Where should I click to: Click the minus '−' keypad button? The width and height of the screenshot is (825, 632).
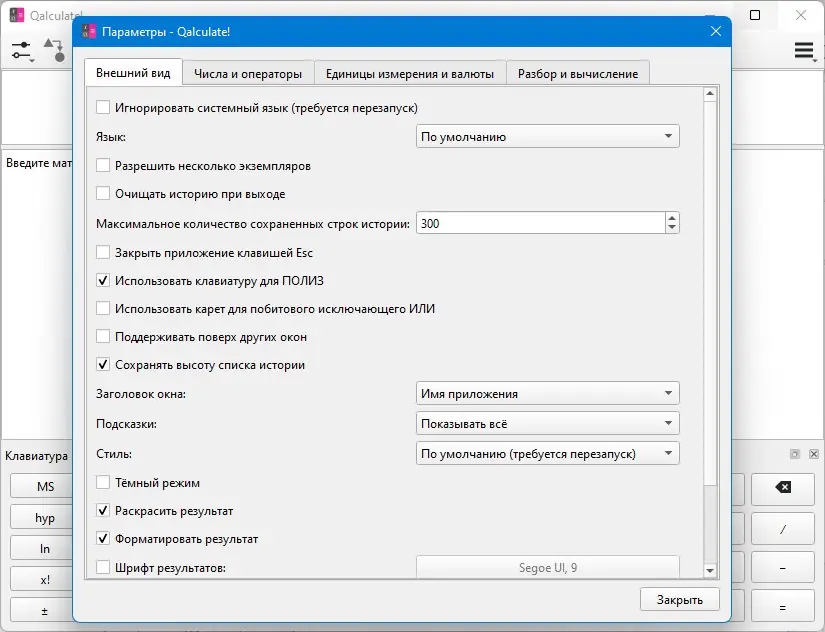[782, 567]
